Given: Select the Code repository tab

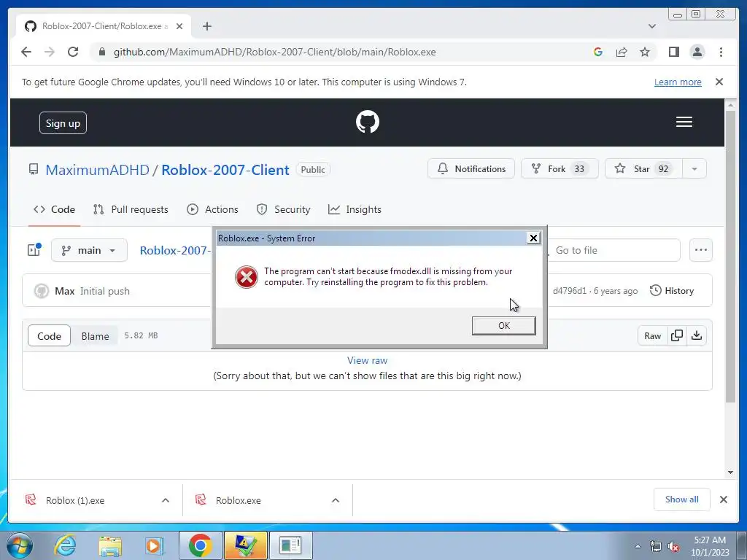Looking at the screenshot, I should coord(54,209).
